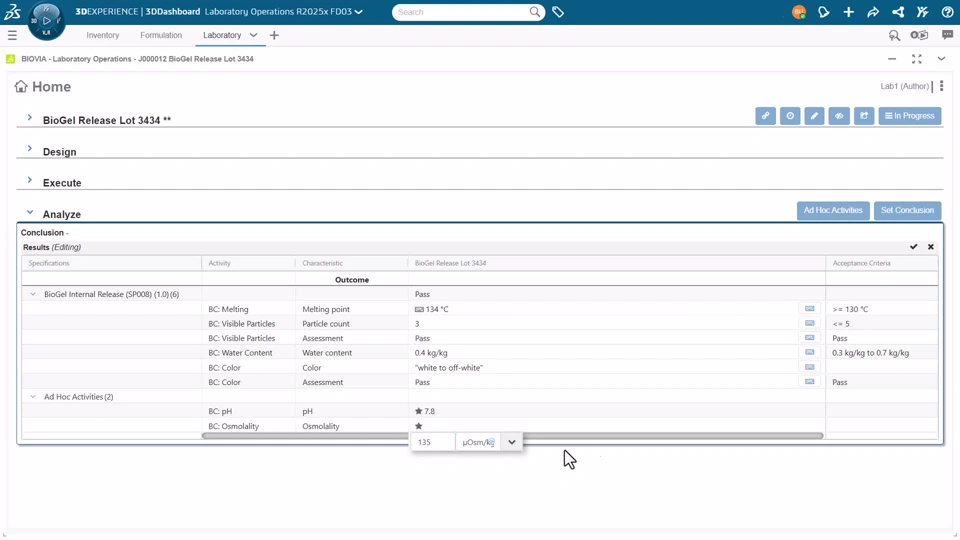Switch to the Formulation tab
This screenshot has width=960, height=540.
tap(161, 36)
